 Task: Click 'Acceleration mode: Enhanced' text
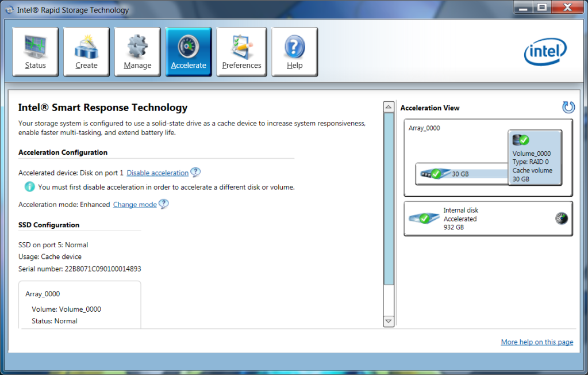click(64, 205)
